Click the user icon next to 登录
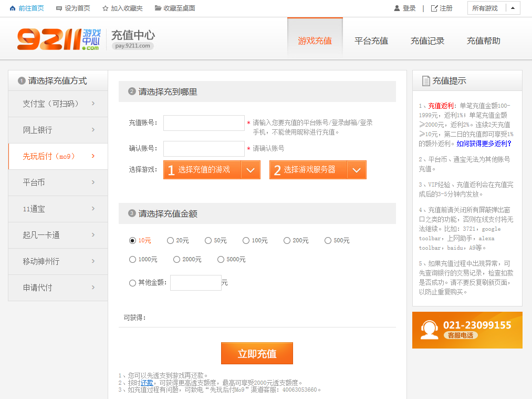 click(397, 8)
